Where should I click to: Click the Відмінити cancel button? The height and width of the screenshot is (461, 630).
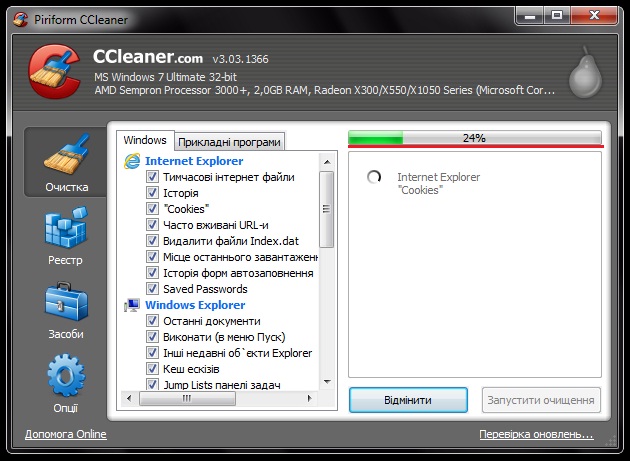point(408,400)
